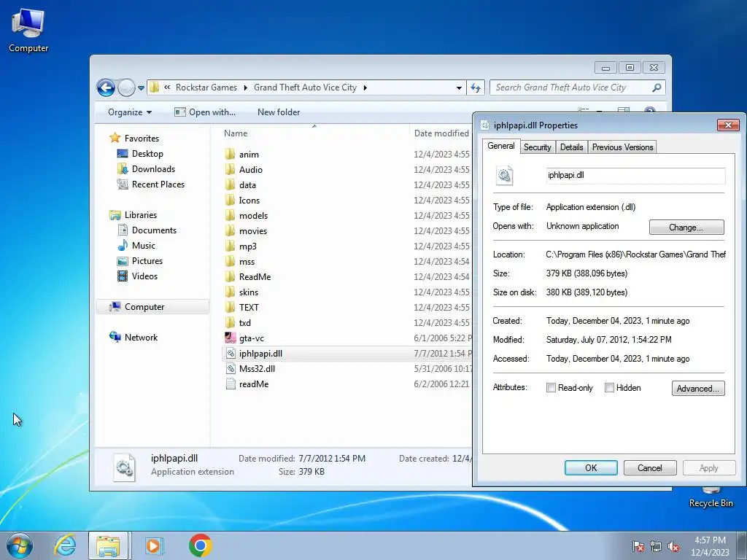Click OK in the Properties dialog
The height and width of the screenshot is (560, 747).
click(591, 468)
